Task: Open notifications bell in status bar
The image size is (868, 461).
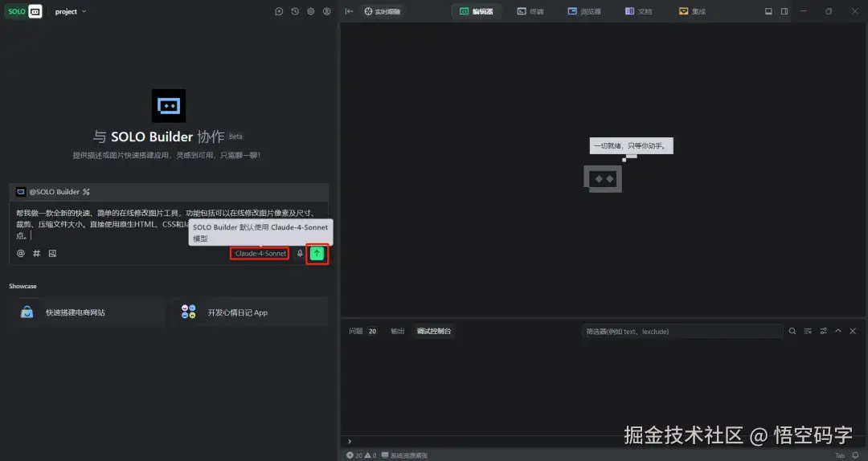Action: 856,455
